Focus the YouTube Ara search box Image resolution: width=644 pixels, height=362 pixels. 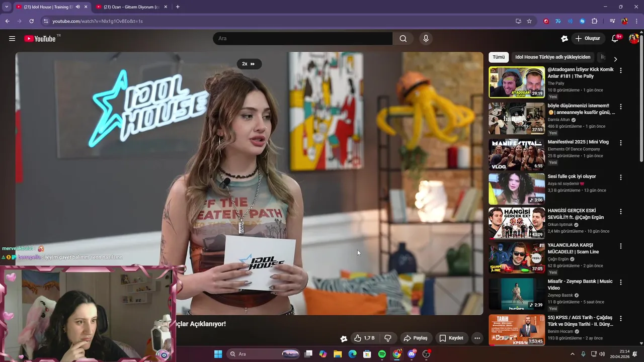(x=302, y=39)
